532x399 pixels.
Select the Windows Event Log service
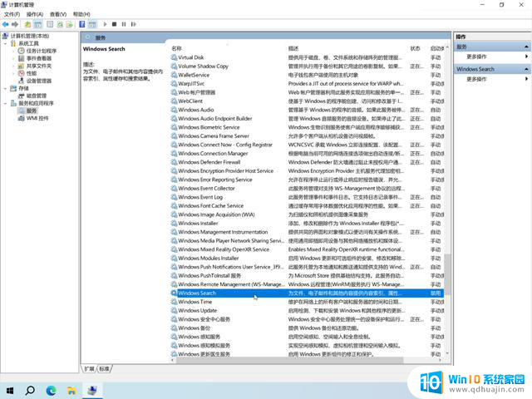point(307,197)
